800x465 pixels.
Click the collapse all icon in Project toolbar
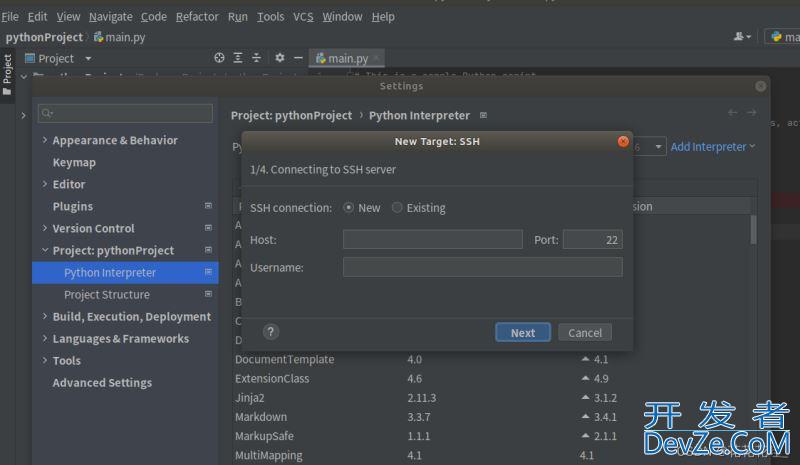pos(256,58)
